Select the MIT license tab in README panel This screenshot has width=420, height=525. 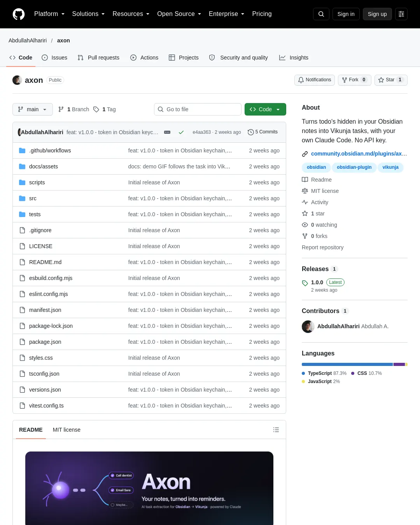tap(66, 430)
